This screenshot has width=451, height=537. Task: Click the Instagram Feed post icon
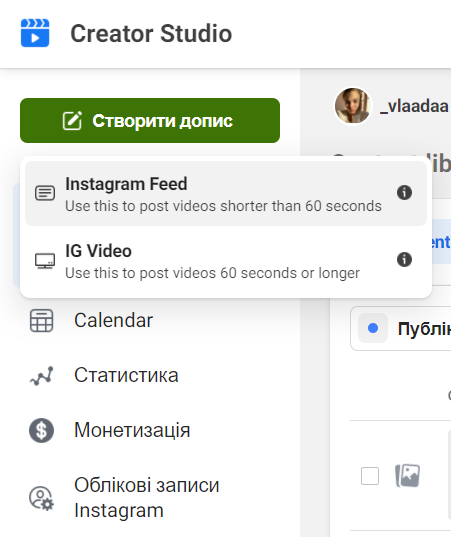45,193
